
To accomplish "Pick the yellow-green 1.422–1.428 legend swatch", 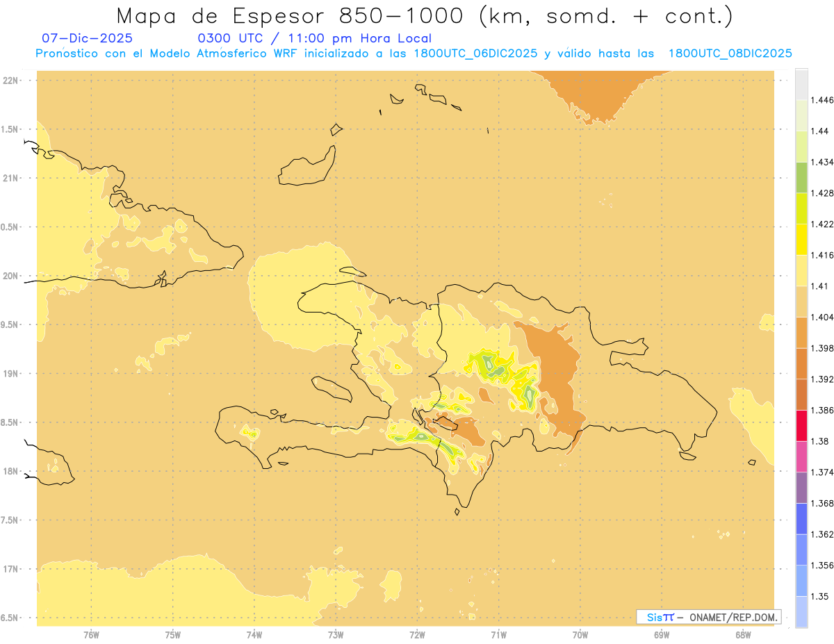I will 801,208.
